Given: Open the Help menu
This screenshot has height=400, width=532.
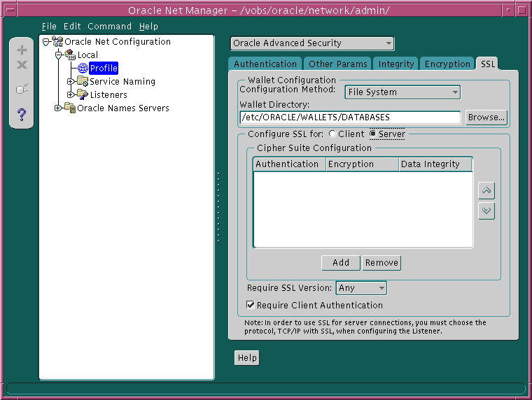Looking at the screenshot, I should pyautogui.click(x=148, y=26).
